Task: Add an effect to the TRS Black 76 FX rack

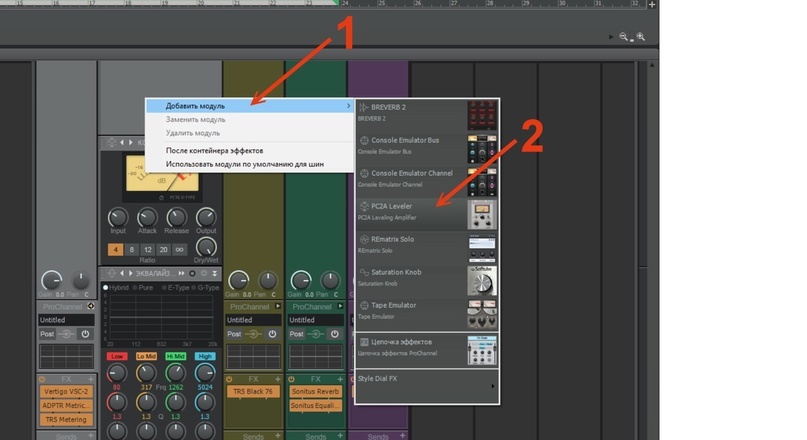Action: click(x=278, y=379)
